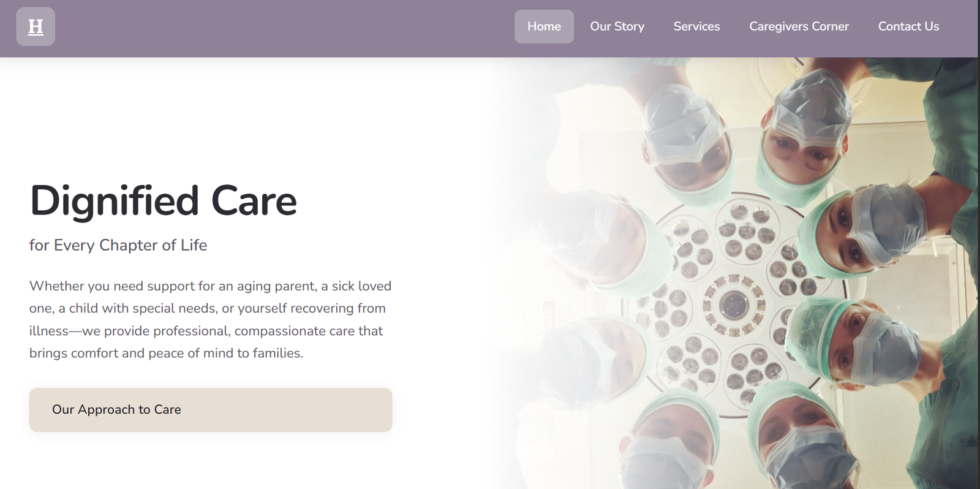Open the Caregivers Corner menu item
The image size is (980, 489).
click(799, 26)
